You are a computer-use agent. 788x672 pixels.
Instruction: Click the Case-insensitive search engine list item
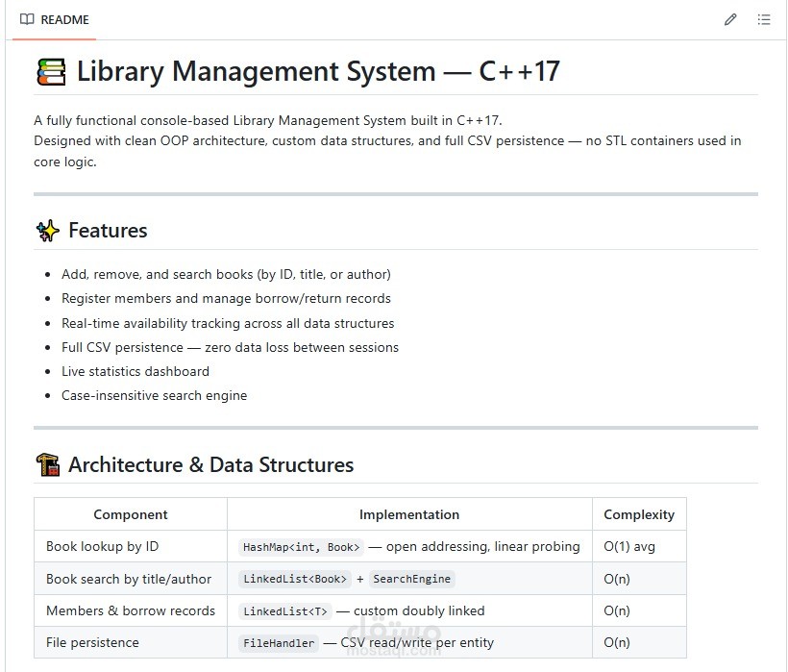[154, 395]
